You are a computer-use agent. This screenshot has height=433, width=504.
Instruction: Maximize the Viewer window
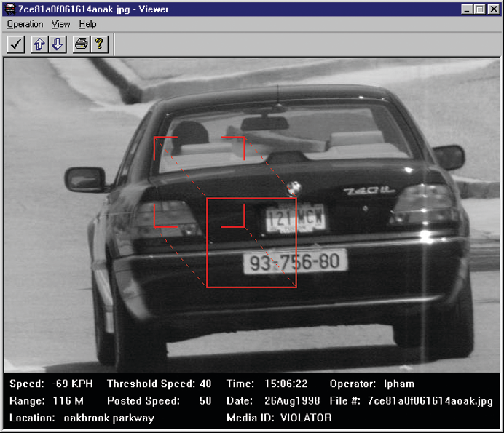(479, 9)
